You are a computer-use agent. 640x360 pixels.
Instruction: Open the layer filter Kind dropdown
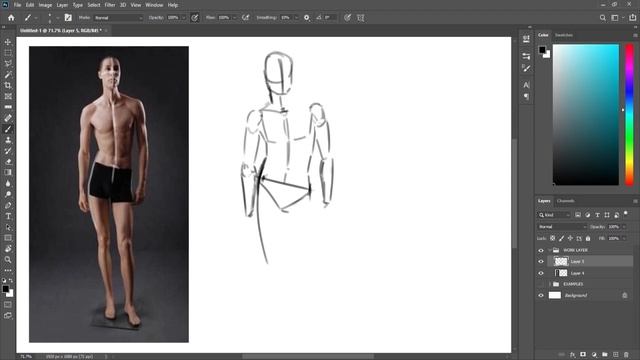click(554, 215)
